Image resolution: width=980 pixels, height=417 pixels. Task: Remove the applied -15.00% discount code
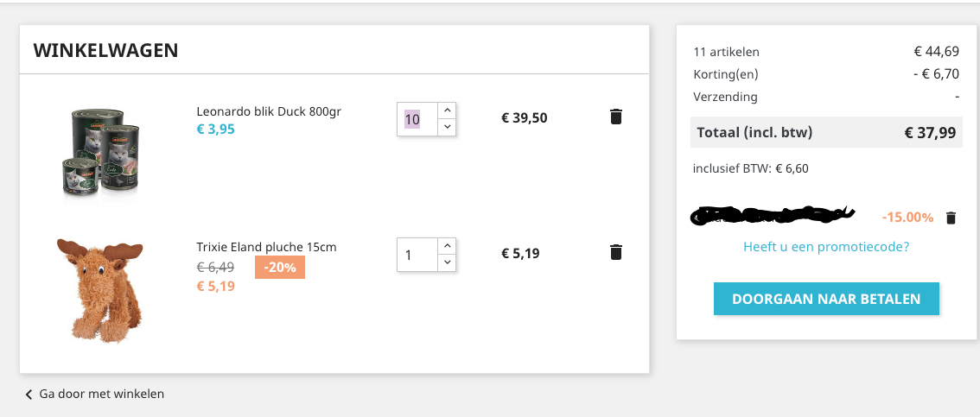coord(951,218)
